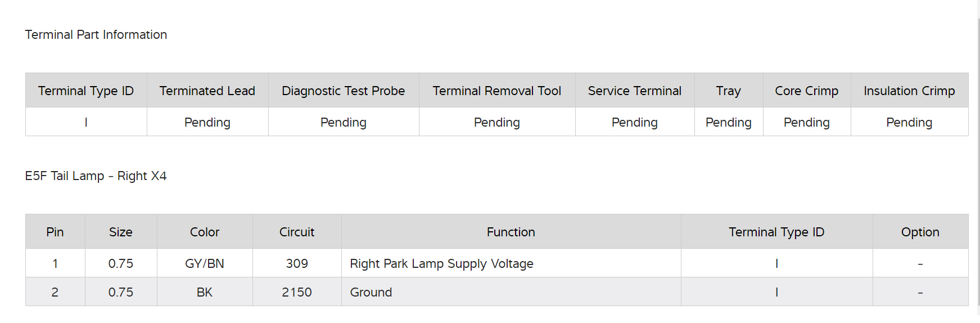Select the Service Terminal column header

point(634,91)
